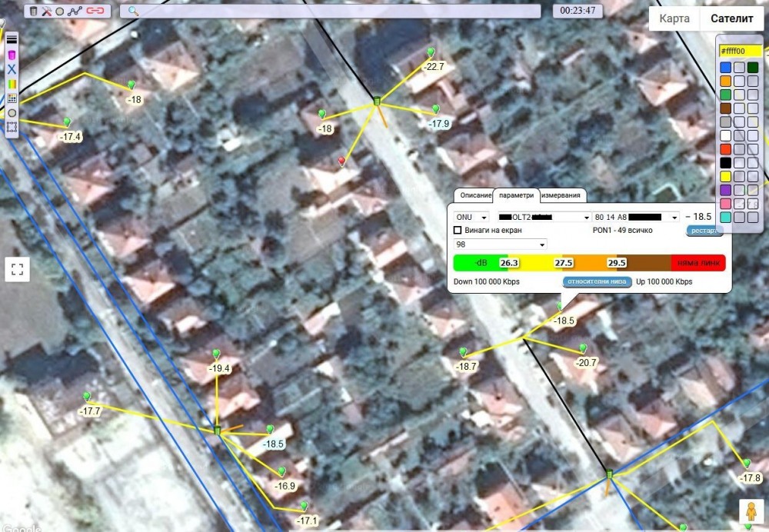
Task: Click the относителни нива button
Action: tap(598, 282)
